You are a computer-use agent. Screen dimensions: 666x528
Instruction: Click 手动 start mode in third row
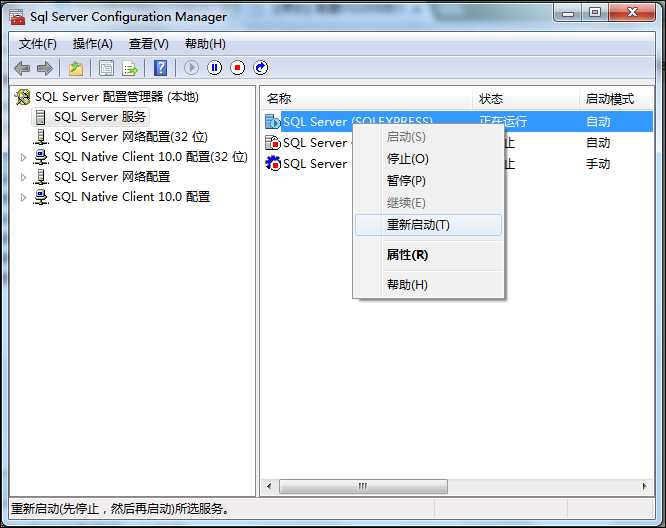coord(598,164)
